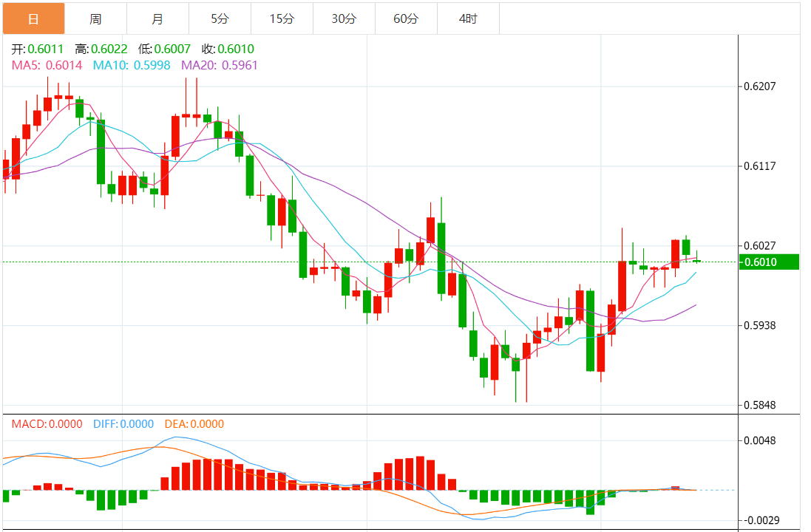
Task: Click the 开:0.6011 open price value
Action: [x=37, y=49]
